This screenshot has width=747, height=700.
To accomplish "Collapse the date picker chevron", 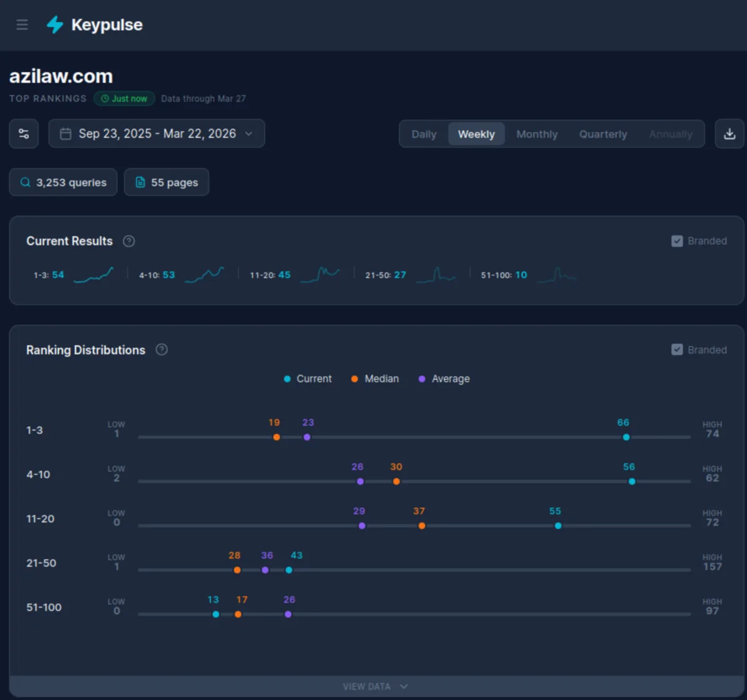I will [x=249, y=133].
